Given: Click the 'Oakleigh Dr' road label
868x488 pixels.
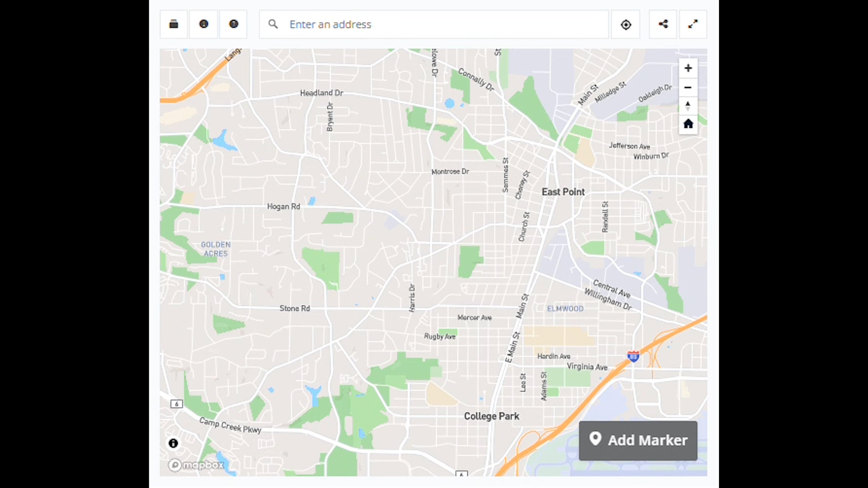Looking at the screenshot, I should 655,93.
